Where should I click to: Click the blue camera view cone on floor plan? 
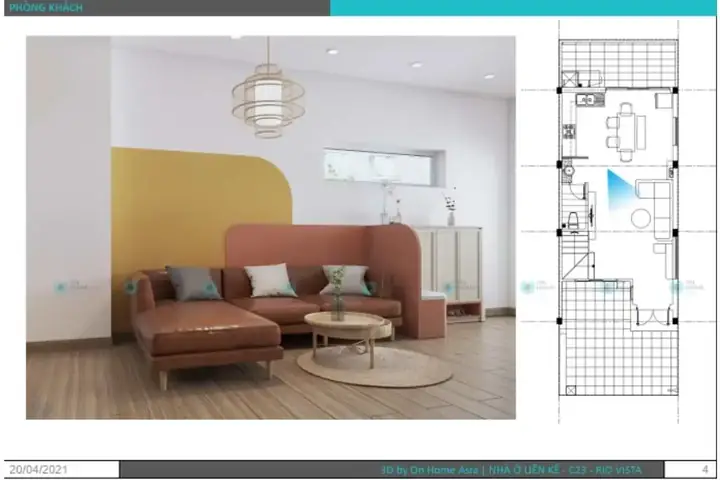click(x=620, y=190)
